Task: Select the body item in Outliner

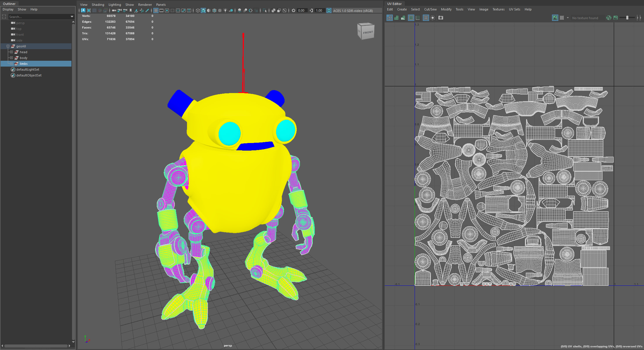Action: click(24, 58)
